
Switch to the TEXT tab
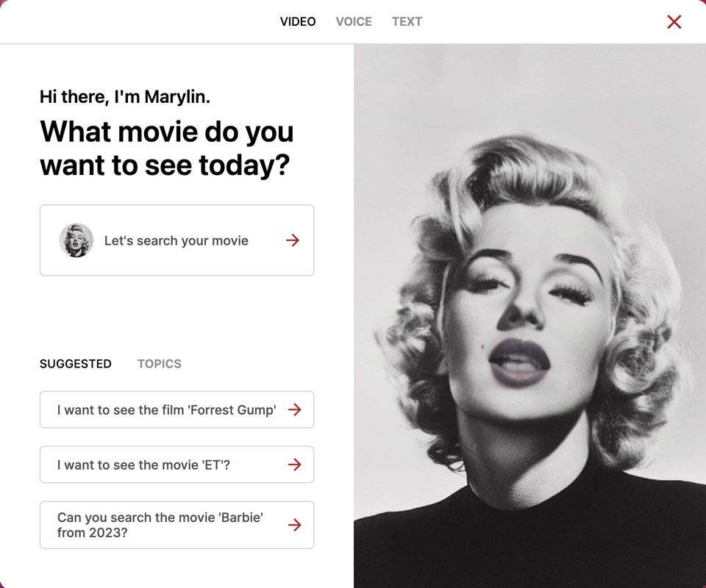click(407, 21)
